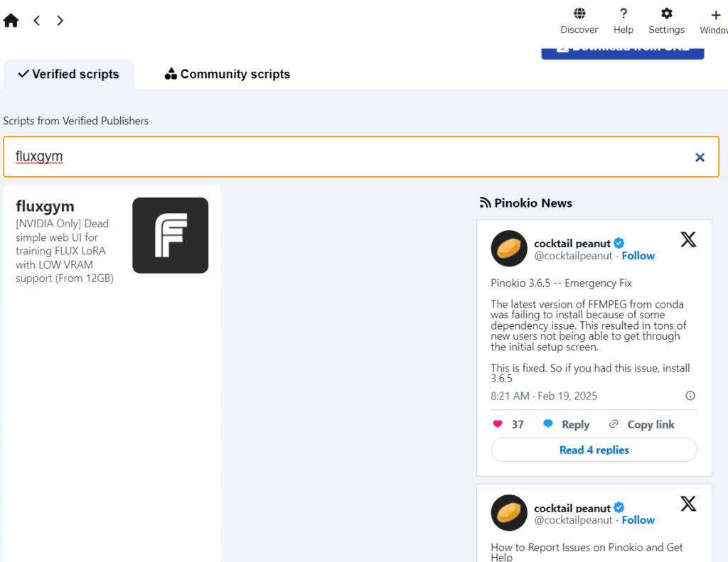Click verified badge on Report Issues tweet
The image size is (728, 562).
619,508
